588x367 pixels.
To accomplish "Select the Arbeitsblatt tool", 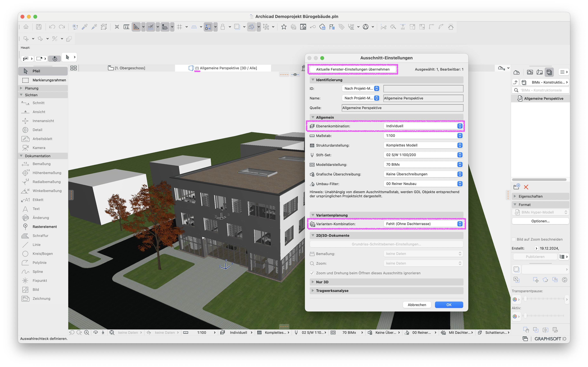I will point(43,139).
